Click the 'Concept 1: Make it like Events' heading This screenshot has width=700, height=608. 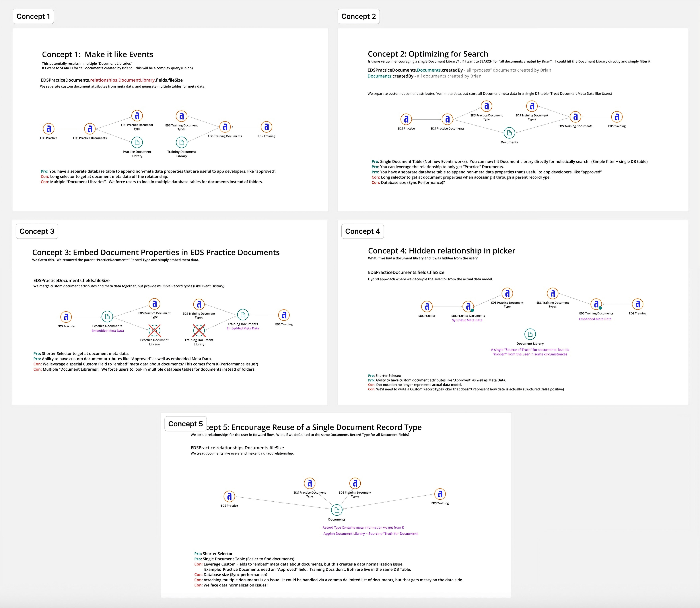click(x=97, y=54)
